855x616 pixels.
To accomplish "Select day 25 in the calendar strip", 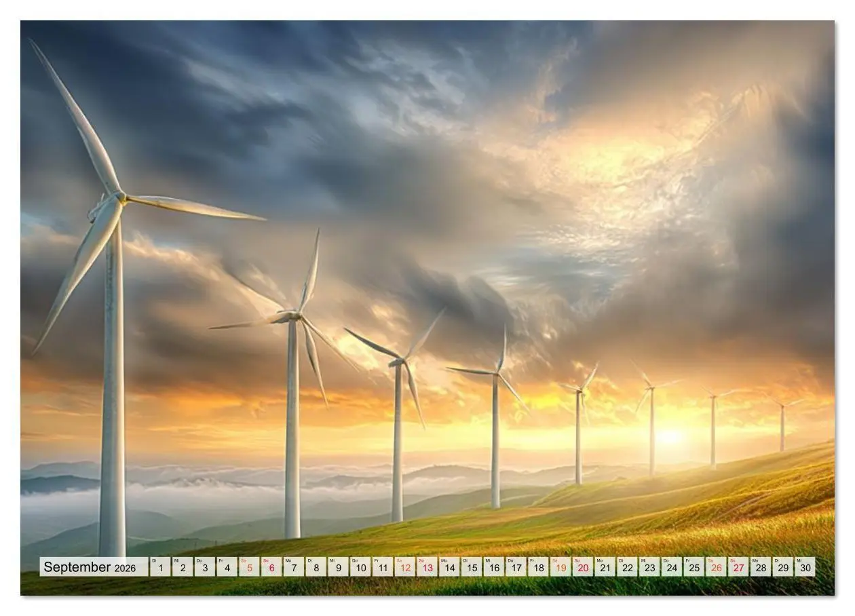I will click(x=694, y=567).
